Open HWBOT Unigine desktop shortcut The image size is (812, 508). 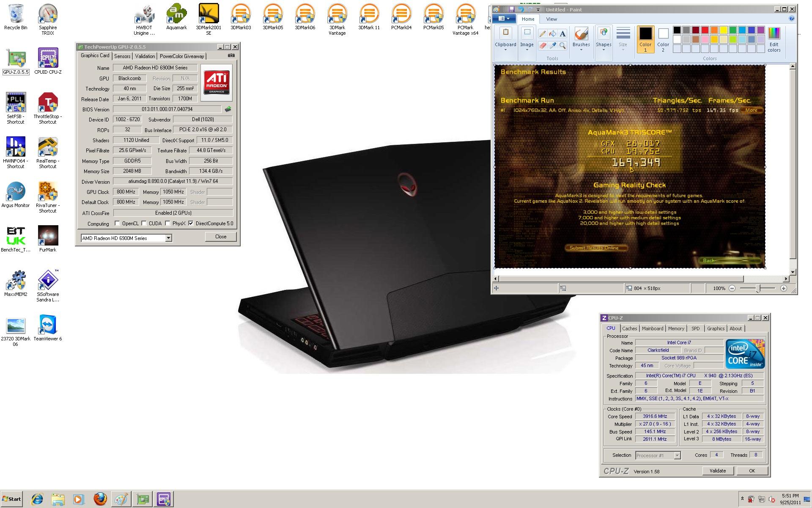click(144, 19)
